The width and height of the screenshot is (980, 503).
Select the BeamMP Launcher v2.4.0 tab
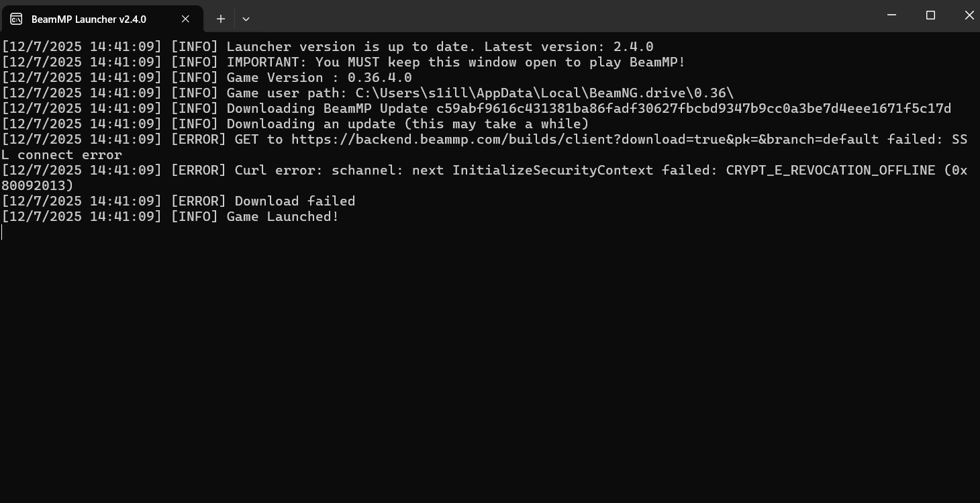point(101,19)
